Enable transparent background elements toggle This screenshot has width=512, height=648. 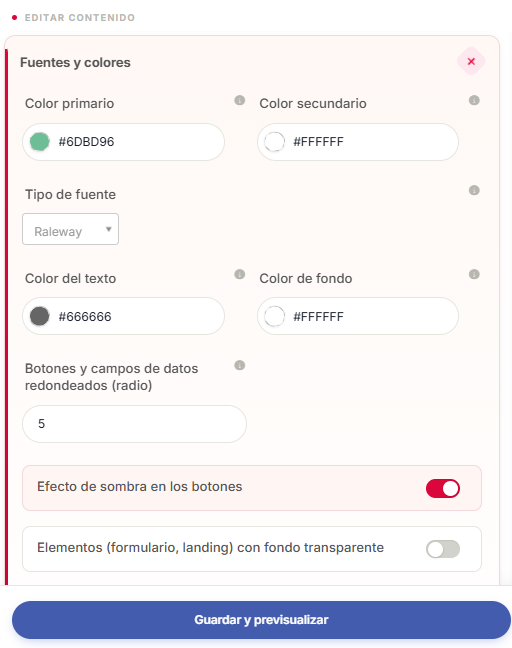point(443,549)
